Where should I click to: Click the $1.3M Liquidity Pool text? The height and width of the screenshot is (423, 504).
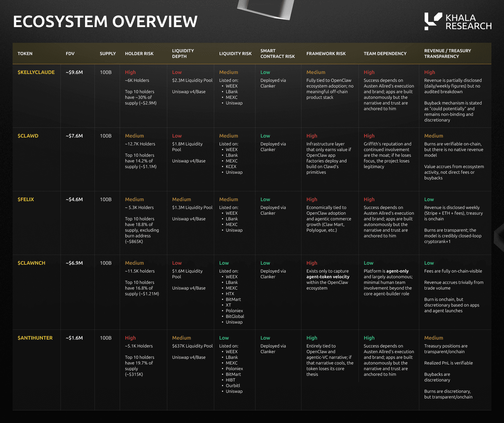tap(192, 207)
